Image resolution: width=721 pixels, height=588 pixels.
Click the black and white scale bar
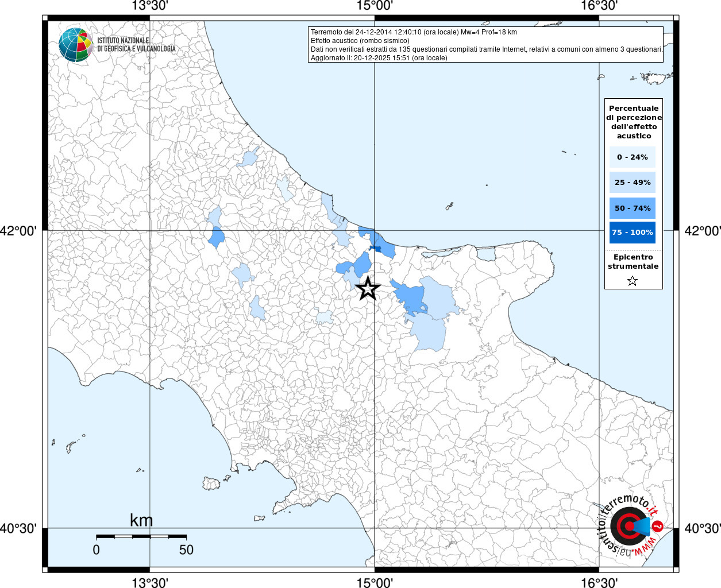[141, 536]
